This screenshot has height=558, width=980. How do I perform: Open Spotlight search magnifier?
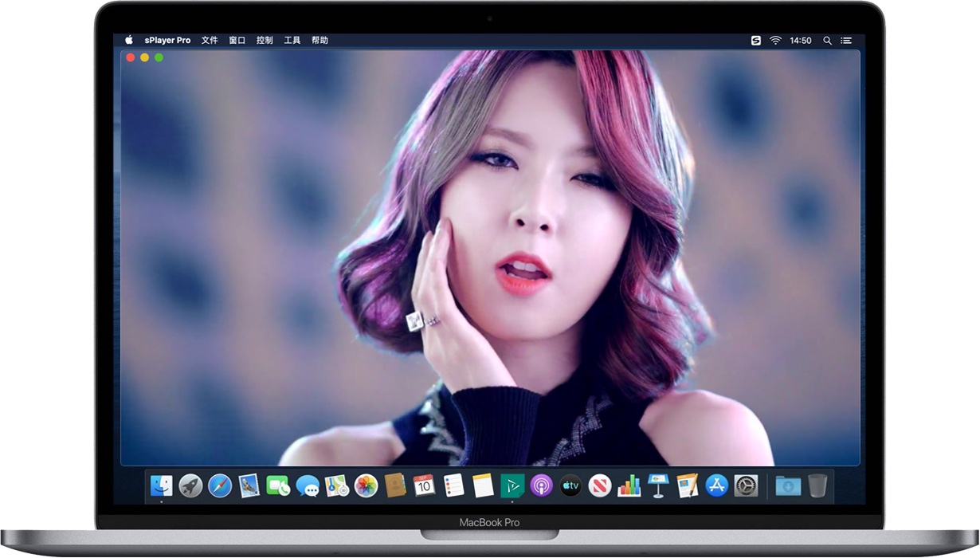827,40
